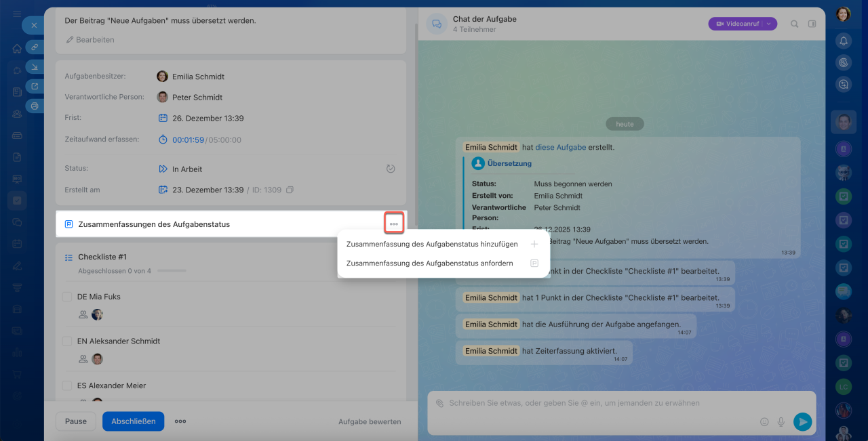
Task: Click the Erstellt am calendar icon
Action: point(163,190)
